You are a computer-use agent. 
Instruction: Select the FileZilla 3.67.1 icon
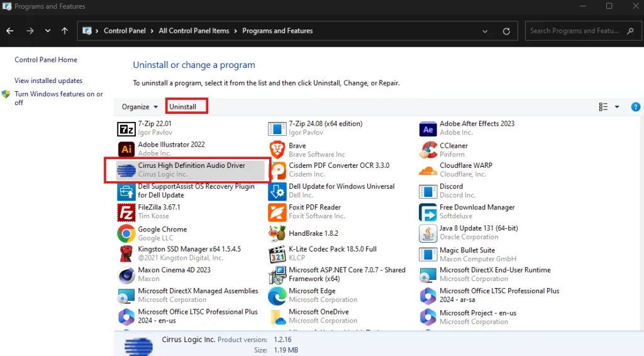pyautogui.click(x=126, y=213)
